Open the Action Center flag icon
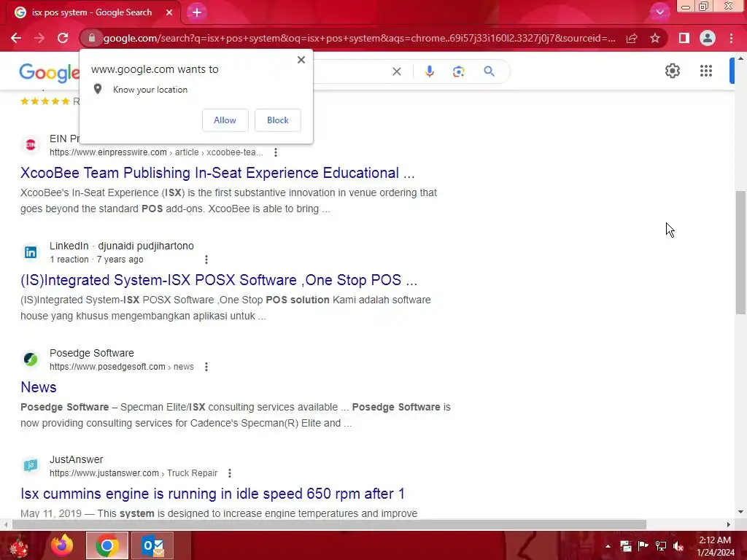This screenshot has width=747, height=560. (x=643, y=546)
